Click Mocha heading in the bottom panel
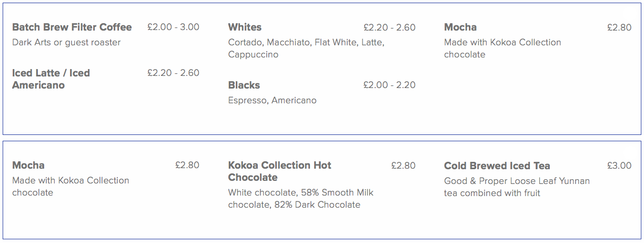644x243 pixels. coord(28,165)
